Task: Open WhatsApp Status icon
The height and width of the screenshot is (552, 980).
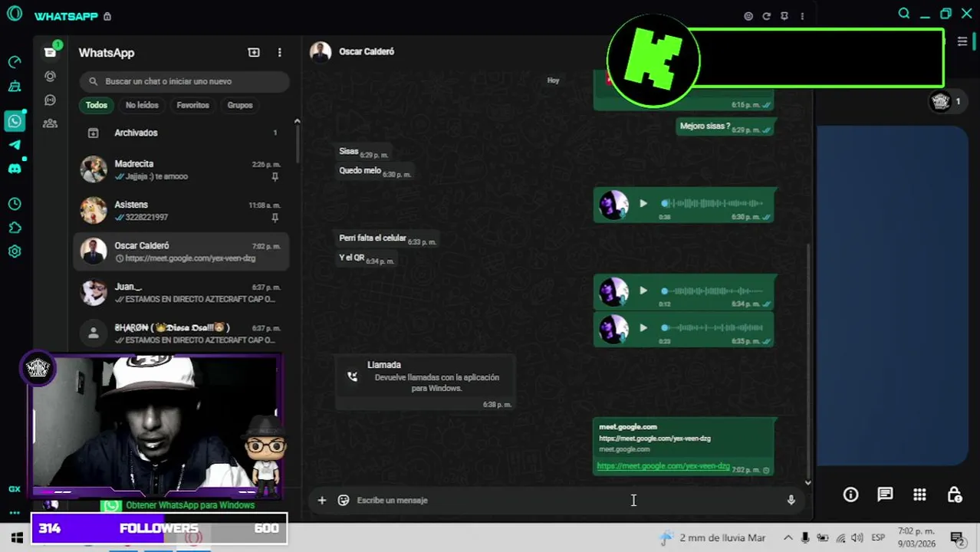Action: [x=50, y=76]
